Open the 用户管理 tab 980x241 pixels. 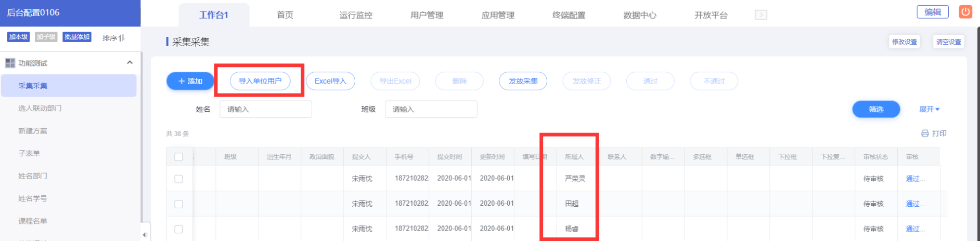coord(427,15)
